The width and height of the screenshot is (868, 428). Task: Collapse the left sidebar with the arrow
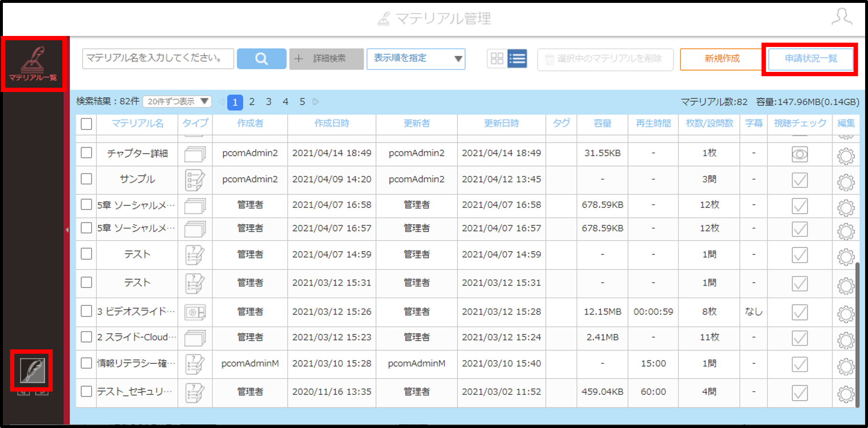coord(67,230)
